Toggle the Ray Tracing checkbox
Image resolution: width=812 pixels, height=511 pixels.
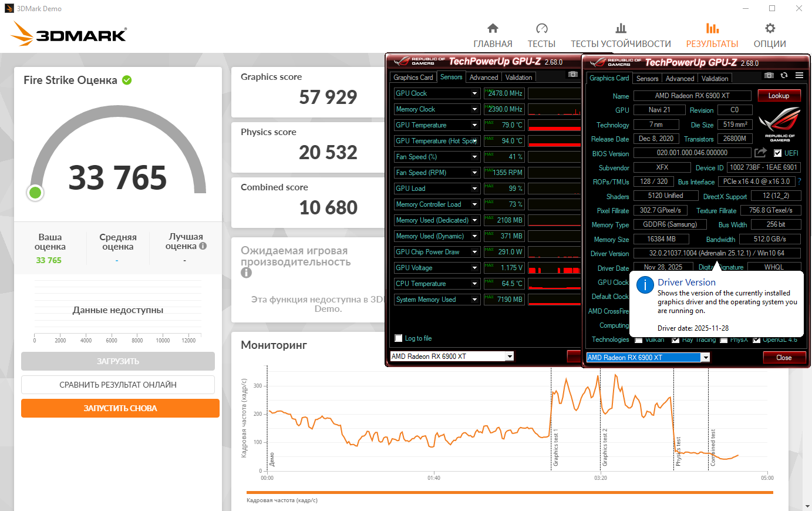675,339
